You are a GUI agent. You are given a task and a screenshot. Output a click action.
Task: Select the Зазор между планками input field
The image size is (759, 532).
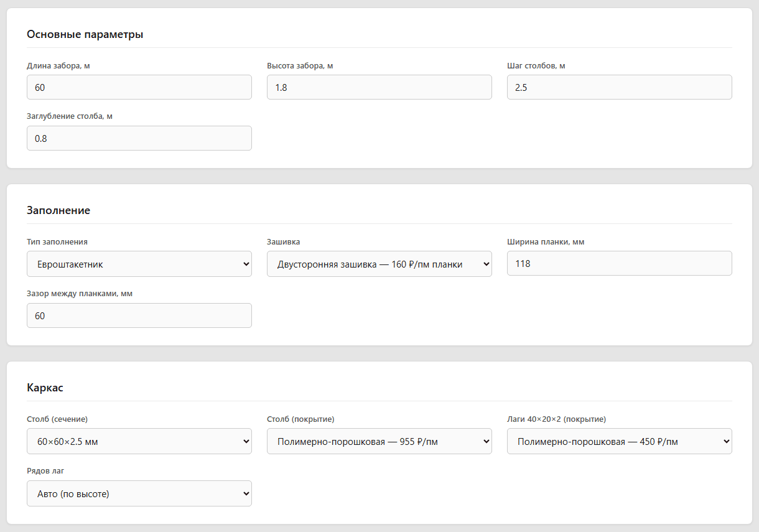(139, 315)
